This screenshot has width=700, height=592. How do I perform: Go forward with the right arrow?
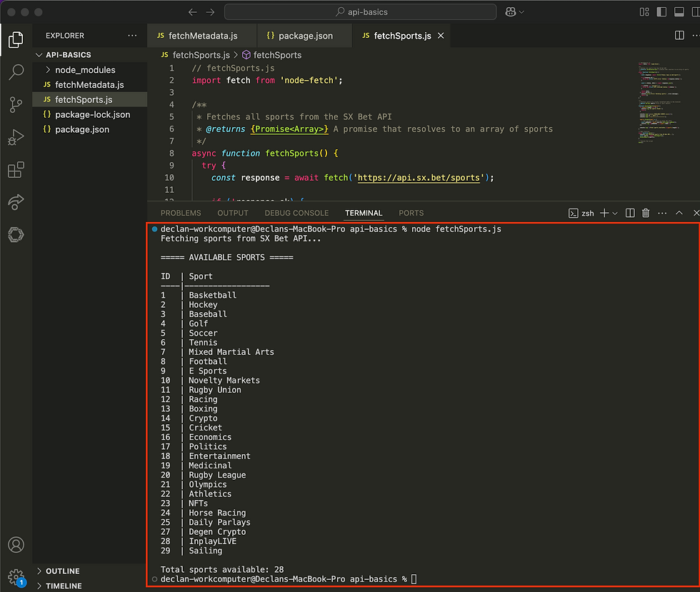point(210,12)
